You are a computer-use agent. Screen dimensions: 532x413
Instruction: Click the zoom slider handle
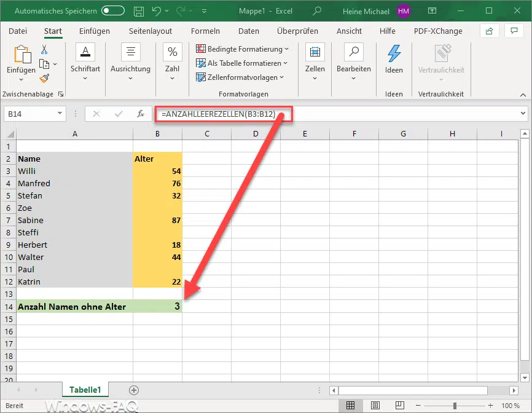click(455, 406)
